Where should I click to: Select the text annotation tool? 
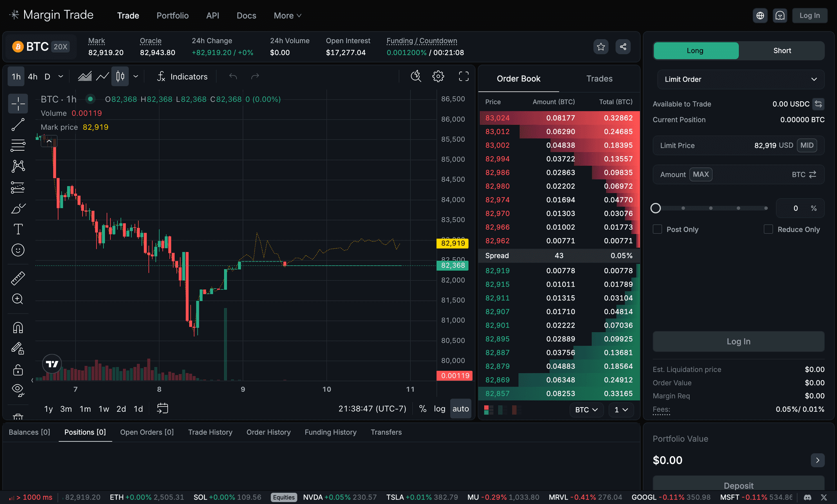18,229
